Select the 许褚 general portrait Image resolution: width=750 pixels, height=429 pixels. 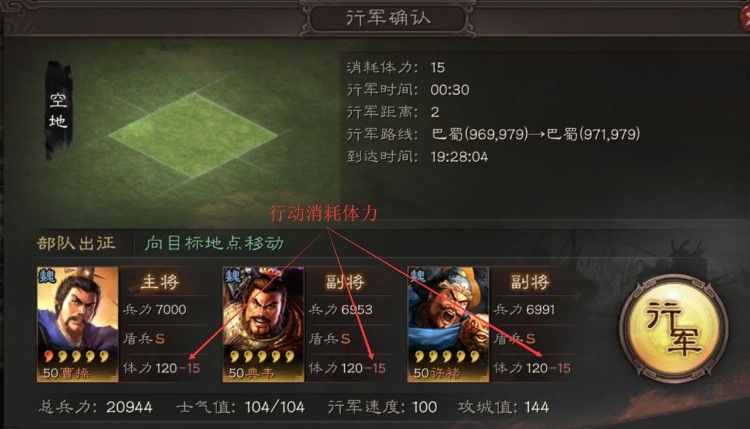pos(448,324)
